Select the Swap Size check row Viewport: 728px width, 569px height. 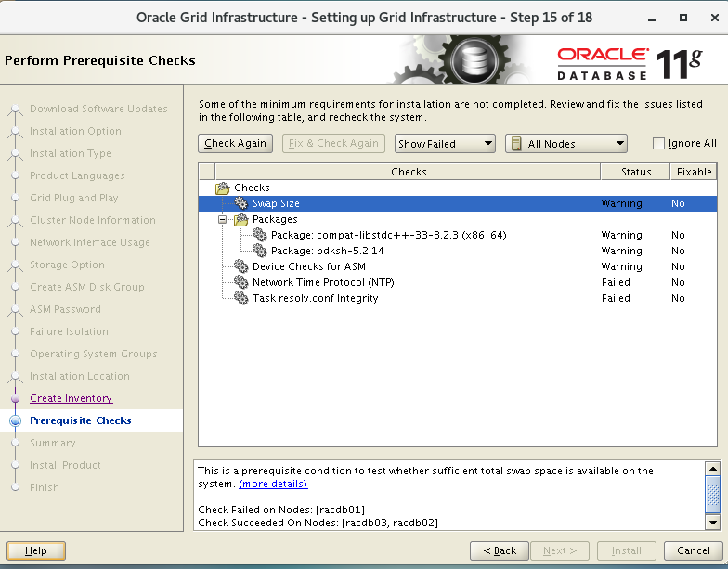[x=457, y=203]
